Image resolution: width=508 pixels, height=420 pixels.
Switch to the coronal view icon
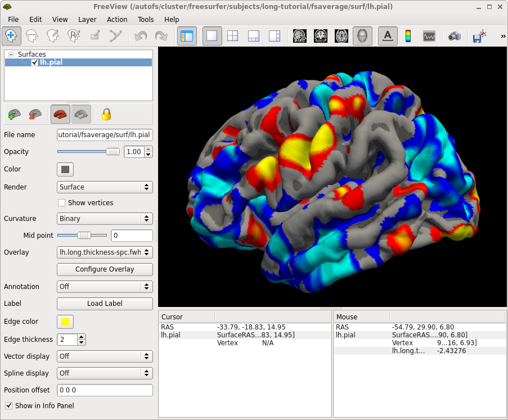point(321,36)
